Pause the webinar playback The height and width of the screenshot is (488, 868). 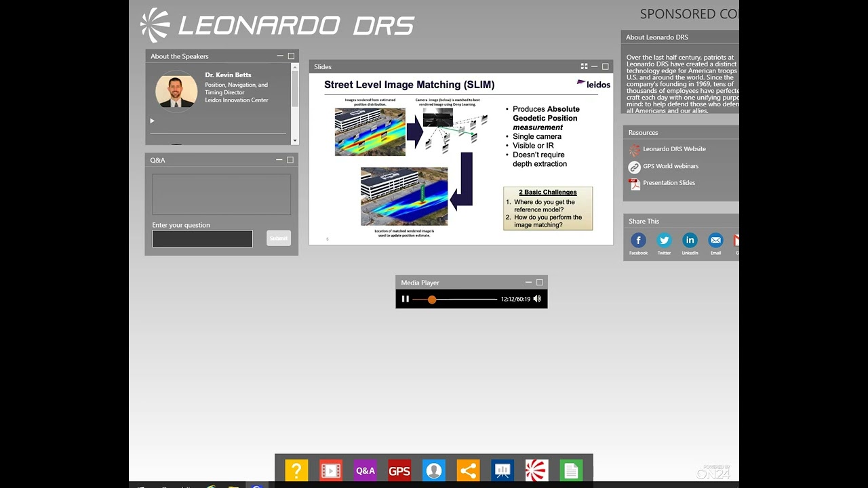point(406,299)
